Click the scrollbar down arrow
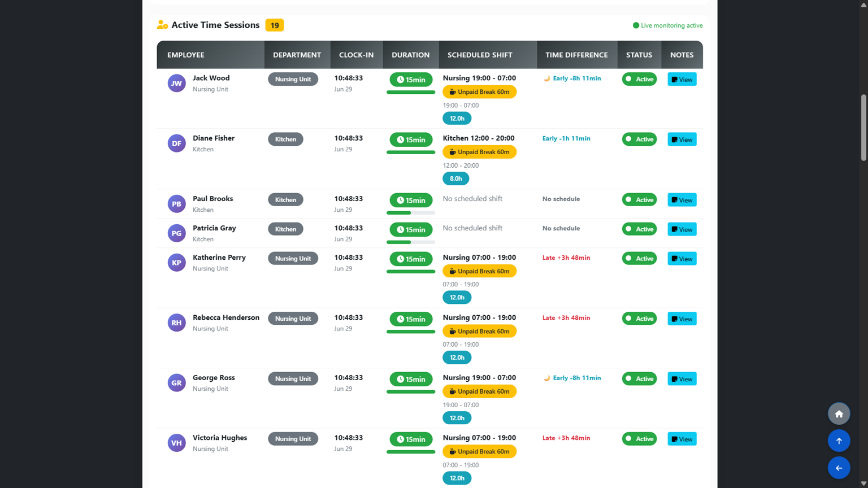The image size is (868, 488). [863, 483]
